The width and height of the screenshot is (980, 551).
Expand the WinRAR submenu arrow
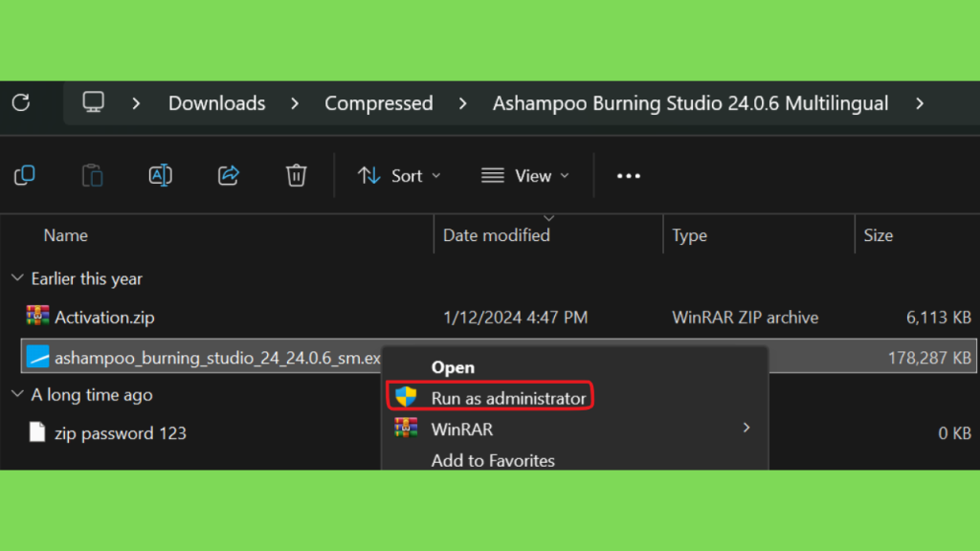click(746, 428)
